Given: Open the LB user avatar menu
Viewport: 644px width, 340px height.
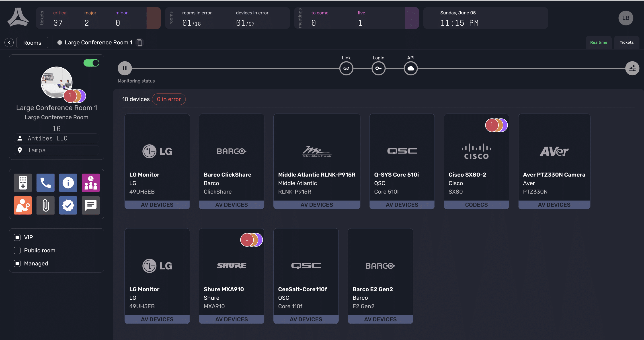Looking at the screenshot, I should [x=626, y=18].
